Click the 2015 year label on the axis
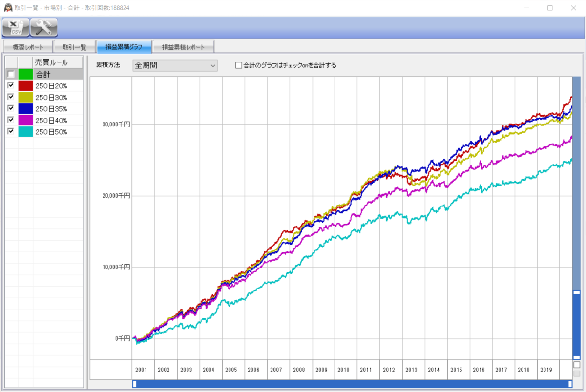Image resolution: width=586 pixels, height=392 pixels. (456, 370)
